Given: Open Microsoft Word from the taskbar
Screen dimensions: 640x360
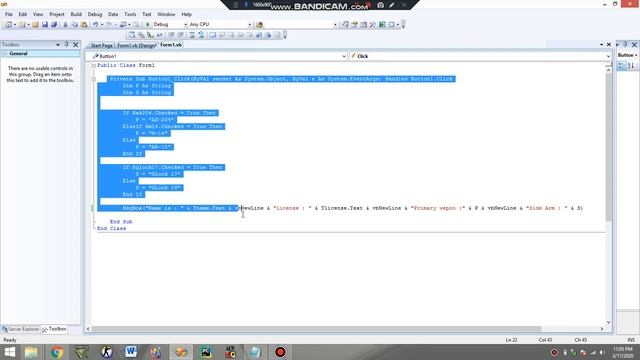Looking at the screenshot, I should coord(131,352).
